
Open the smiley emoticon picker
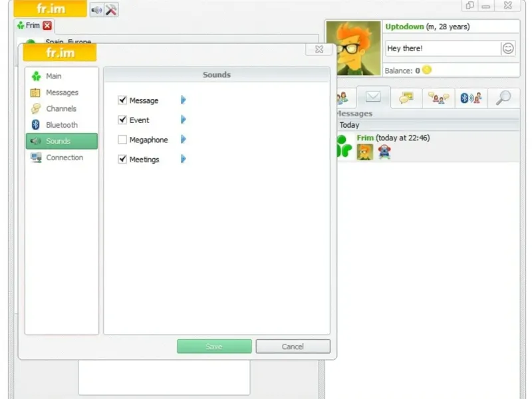click(x=508, y=49)
